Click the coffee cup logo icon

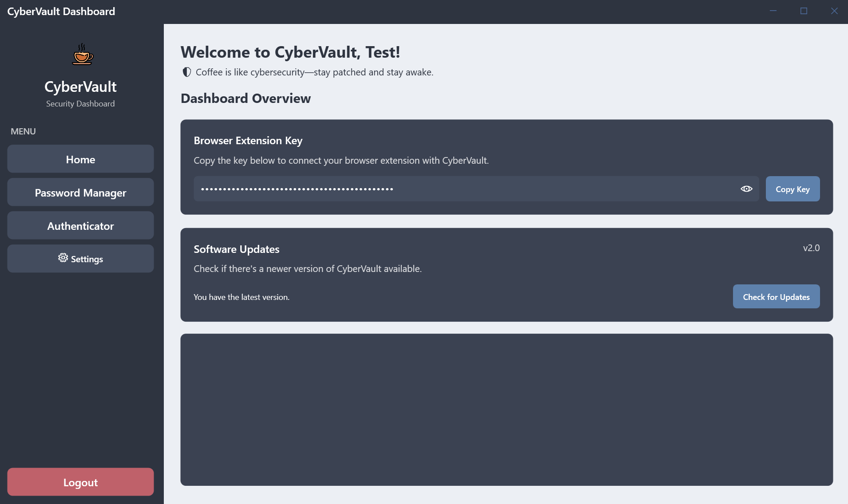click(x=83, y=55)
